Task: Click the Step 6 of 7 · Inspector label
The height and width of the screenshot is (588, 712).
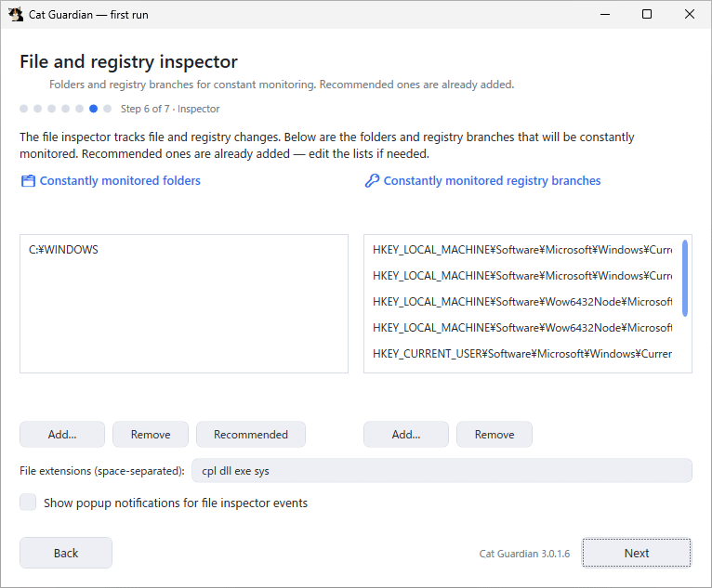Action: 170,109
